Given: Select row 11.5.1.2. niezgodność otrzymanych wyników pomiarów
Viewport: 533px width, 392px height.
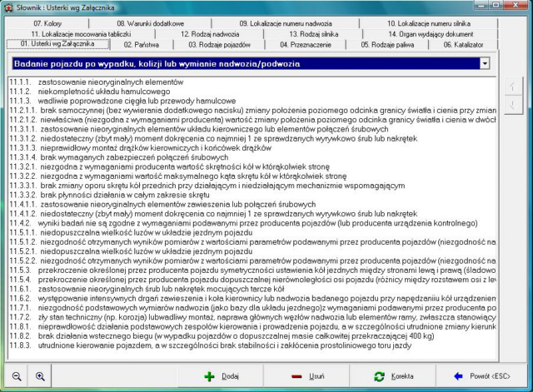Looking at the screenshot, I should (252, 242).
